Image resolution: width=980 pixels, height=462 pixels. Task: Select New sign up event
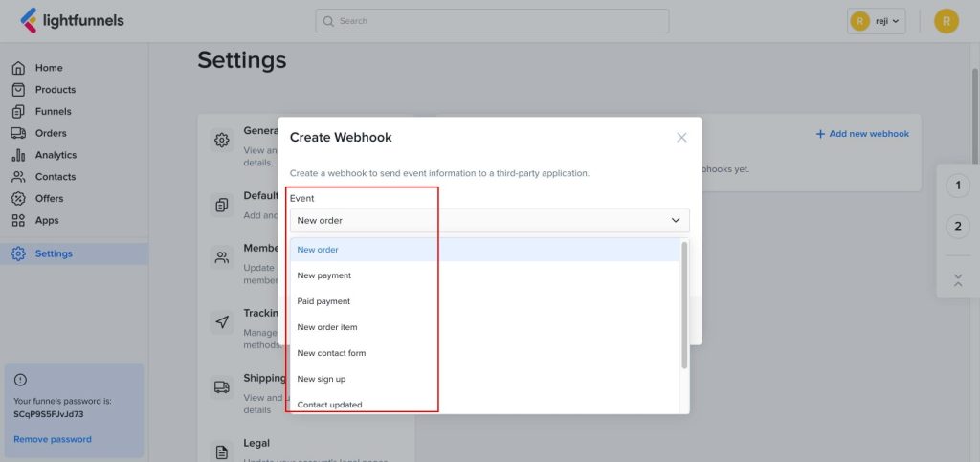[x=484, y=379]
